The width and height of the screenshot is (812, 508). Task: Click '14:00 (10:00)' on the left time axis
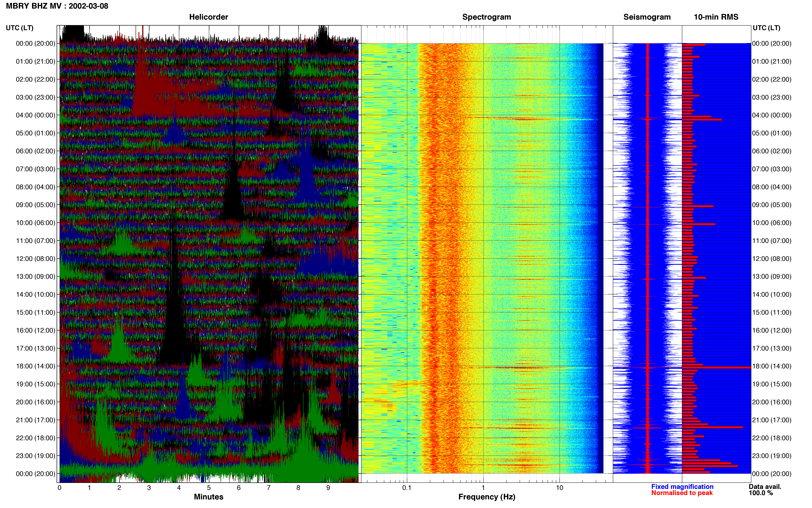36,295
